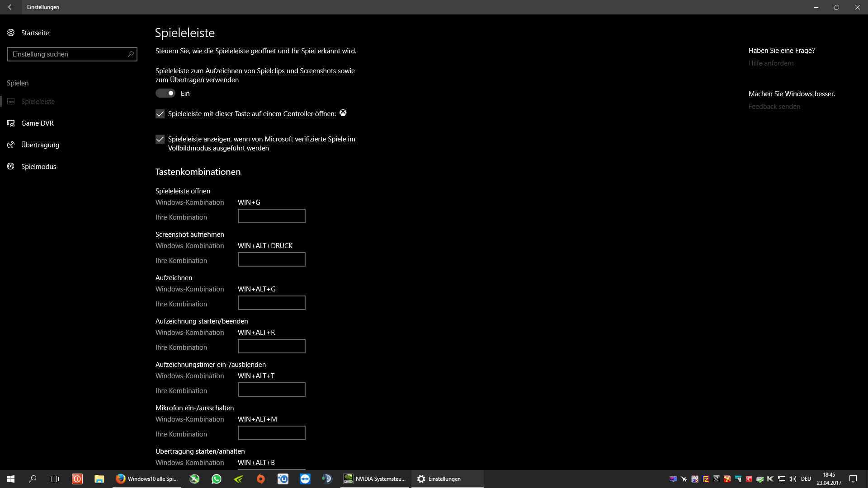Click Hilfe anfordern link
The height and width of the screenshot is (488, 868).
[771, 63]
